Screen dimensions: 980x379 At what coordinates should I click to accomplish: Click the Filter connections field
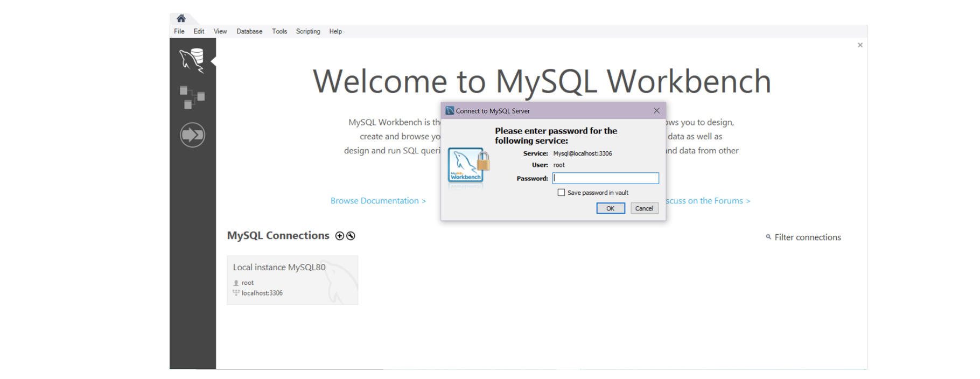click(x=807, y=237)
